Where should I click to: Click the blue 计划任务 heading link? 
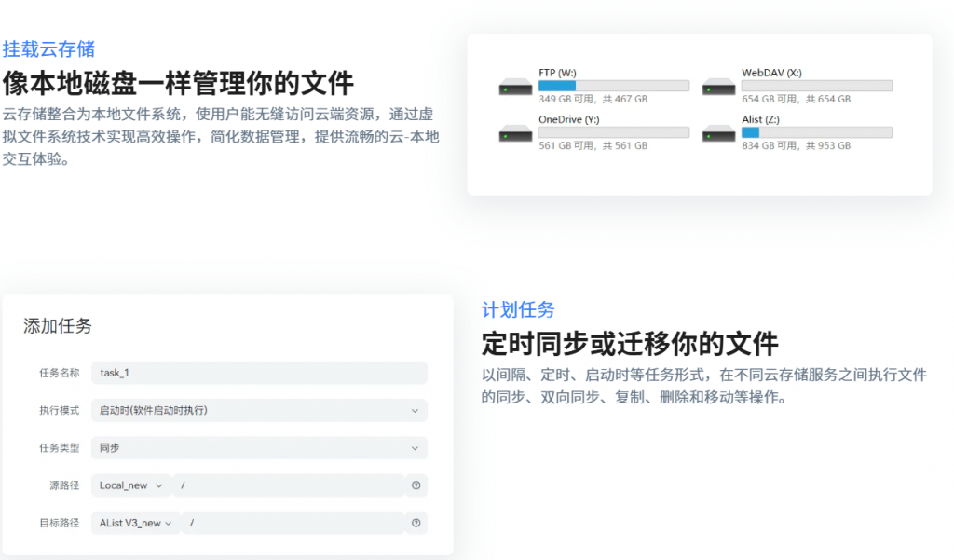(518, 309)
